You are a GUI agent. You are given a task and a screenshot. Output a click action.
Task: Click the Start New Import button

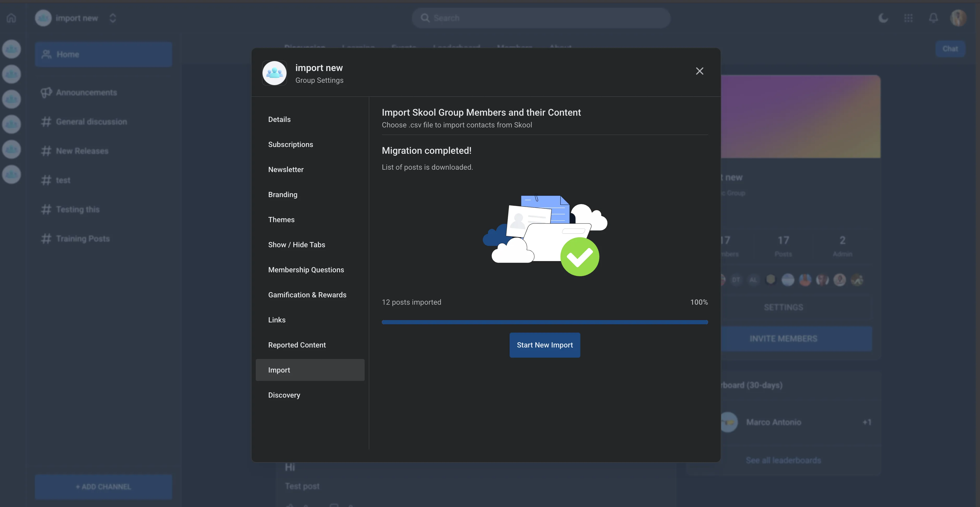coord(544,345)
